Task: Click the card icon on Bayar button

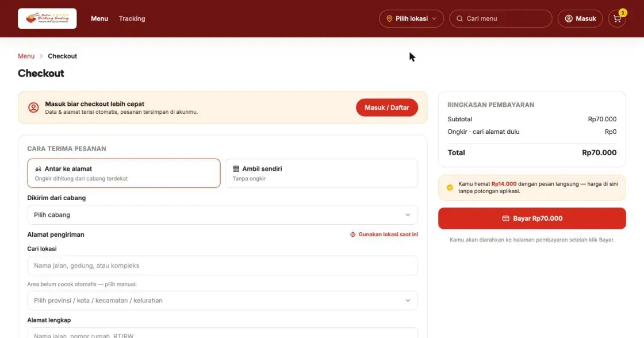Action: pos(505,218)
